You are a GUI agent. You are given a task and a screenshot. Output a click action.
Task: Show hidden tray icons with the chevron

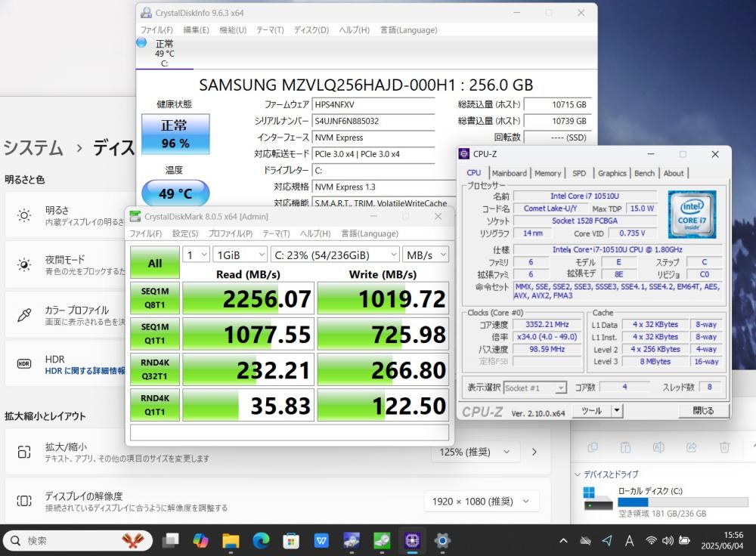click(563, 541)
